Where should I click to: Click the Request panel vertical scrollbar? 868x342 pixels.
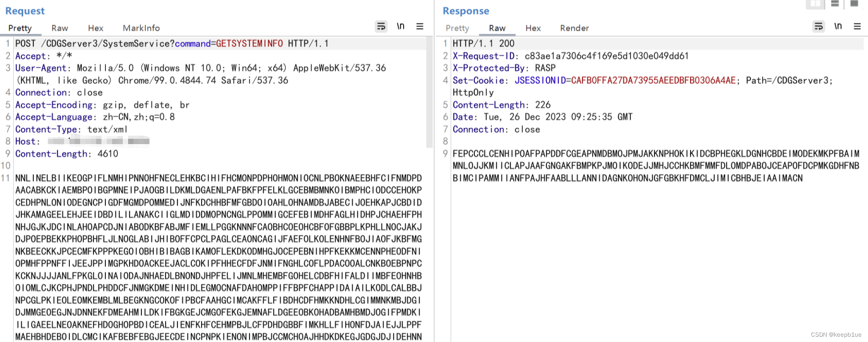(x=429, y=93)
